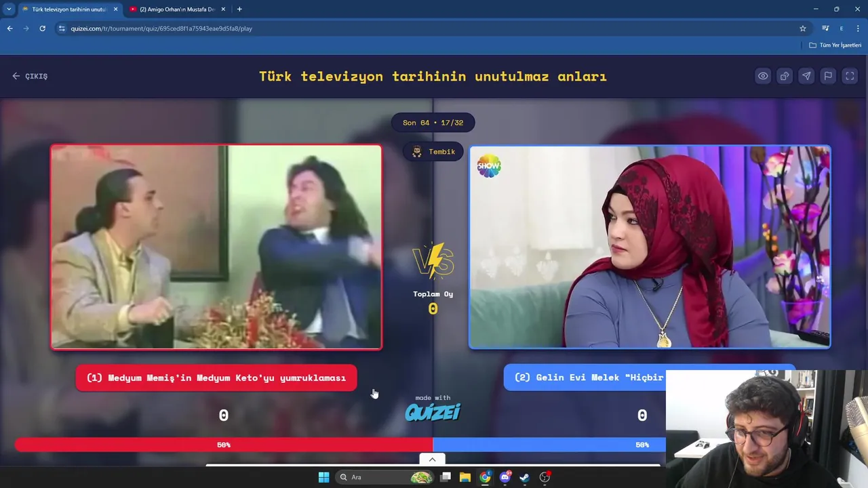The height and width of the screenshot is (488, 868).
Task: Go back with the browser back arrow
Action: click(9, 28)
